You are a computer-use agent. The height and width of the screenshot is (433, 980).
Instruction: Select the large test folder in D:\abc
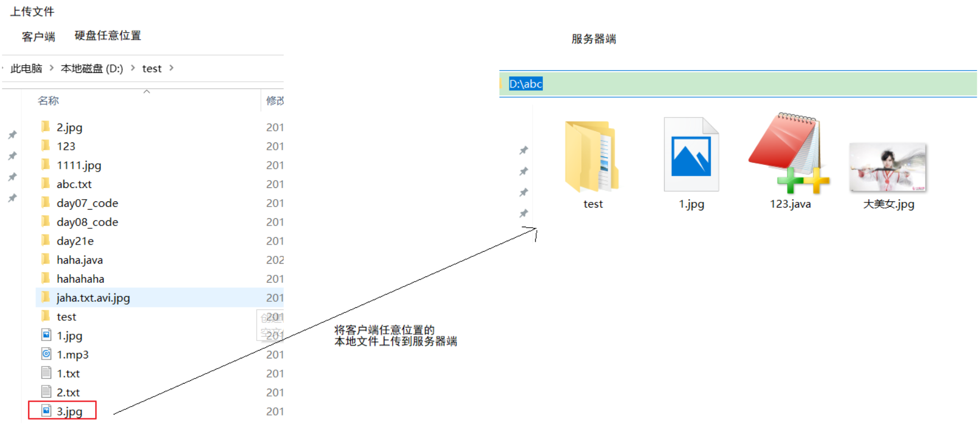click(x=592, y=157)
